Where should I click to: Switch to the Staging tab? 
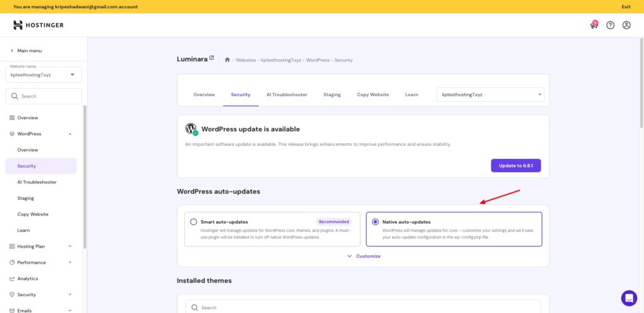coord(332,94)
